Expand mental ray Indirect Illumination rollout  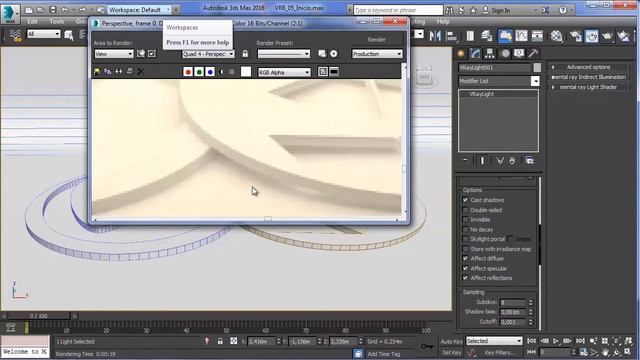pos(588,77)
